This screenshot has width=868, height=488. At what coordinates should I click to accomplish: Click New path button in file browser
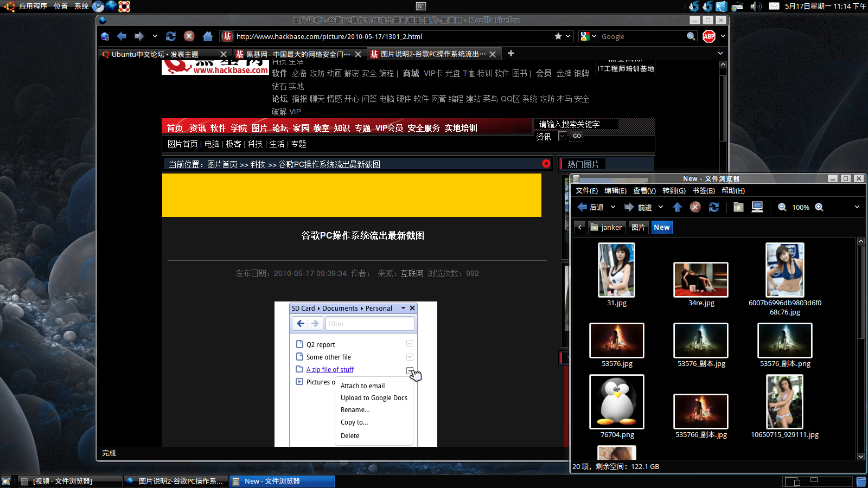662,228
